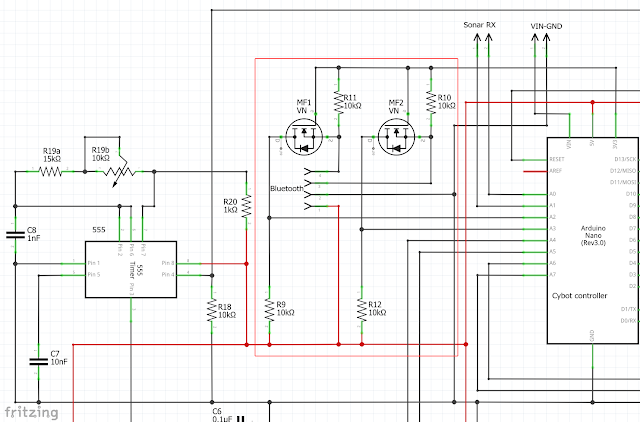Click the "555" label above the timer
640x422 pixels.
[x=99, y=230]
